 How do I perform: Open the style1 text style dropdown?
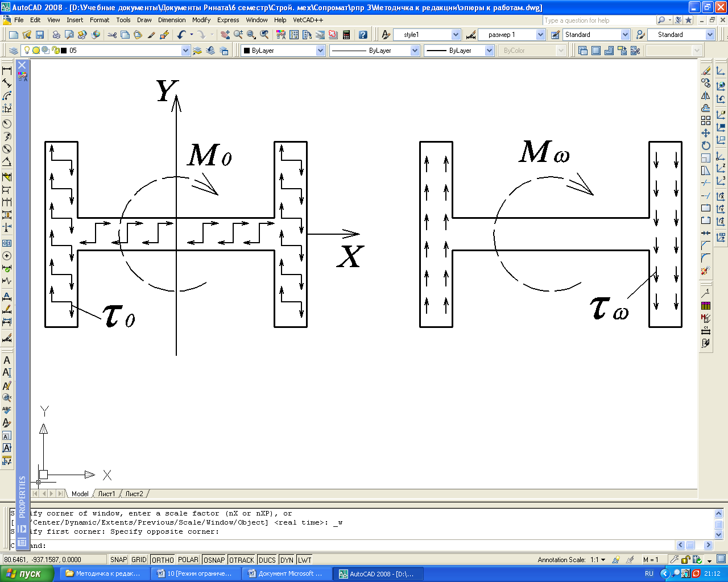(x=456, y=35)
